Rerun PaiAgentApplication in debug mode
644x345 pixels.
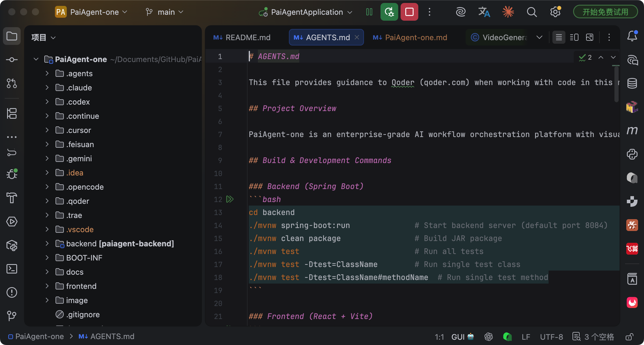point(389,12)
